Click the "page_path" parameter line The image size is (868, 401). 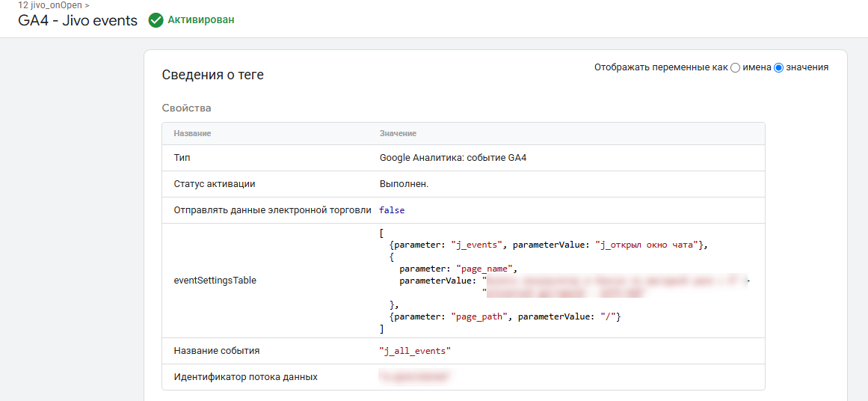point(506,316)
